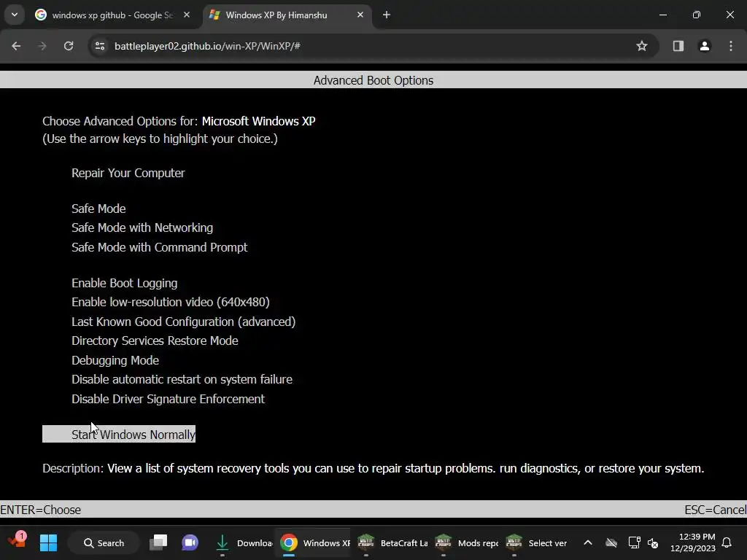Click the display network tray icon

(x=634, y=542)
